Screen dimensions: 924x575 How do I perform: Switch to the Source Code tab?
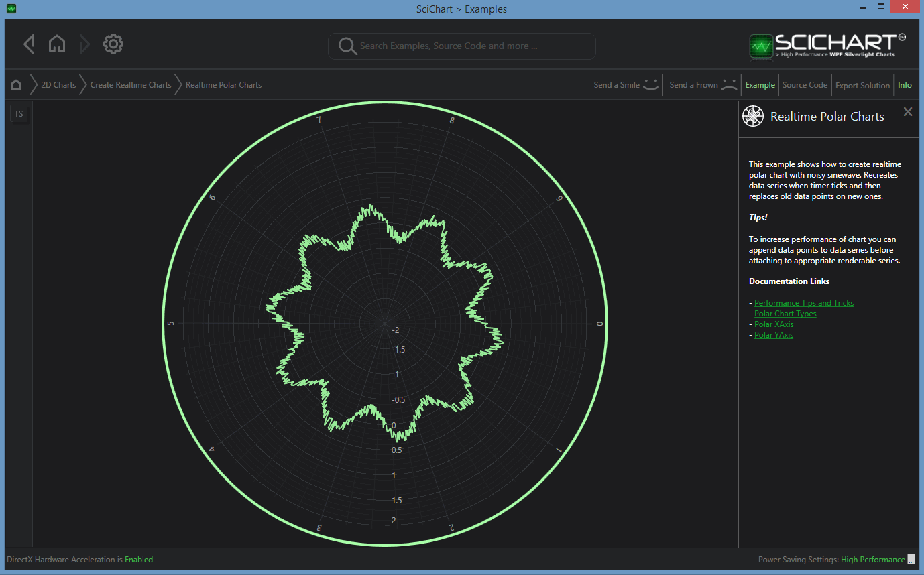805,85
